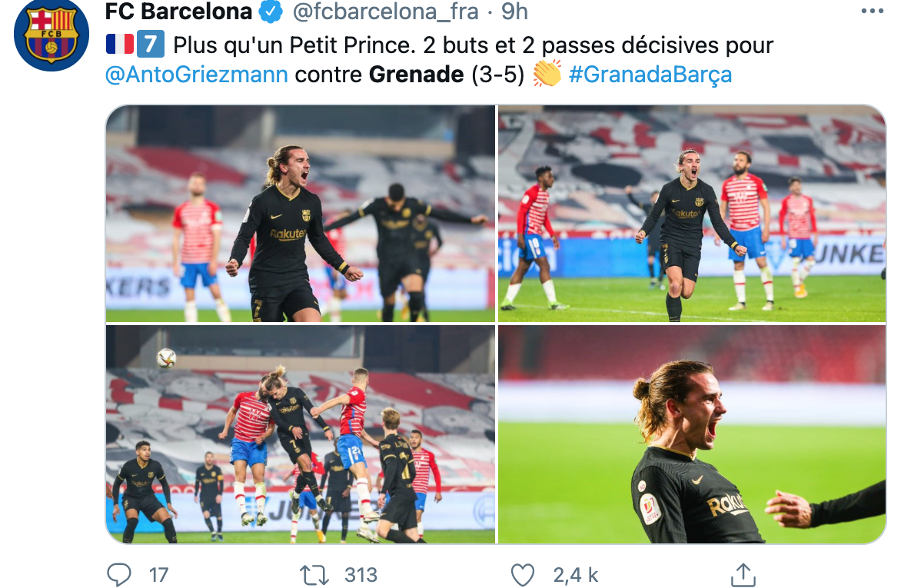Open bottom-right close-up photo of shouting player
The width and height of the screenshot is (901, 588).
point(692,434)
